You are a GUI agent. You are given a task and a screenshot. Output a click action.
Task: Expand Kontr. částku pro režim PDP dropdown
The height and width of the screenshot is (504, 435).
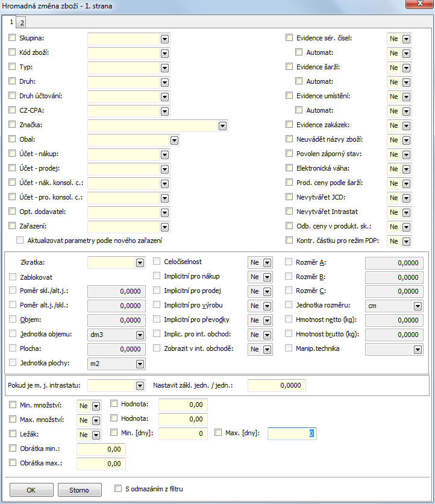click(407, 241)
